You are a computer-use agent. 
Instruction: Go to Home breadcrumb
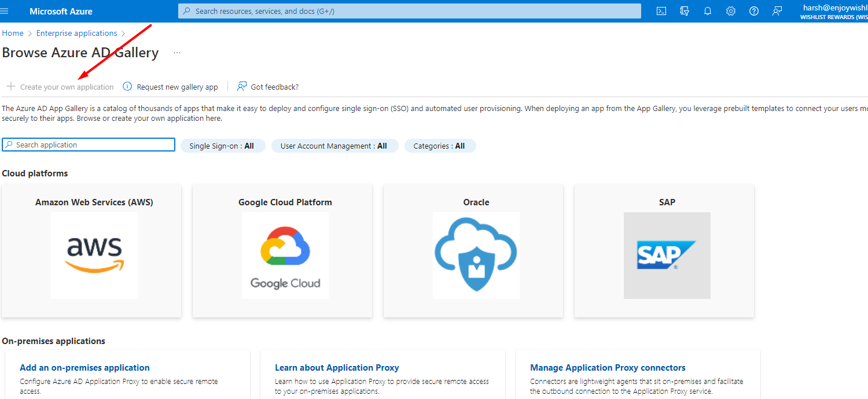[13, 33]
